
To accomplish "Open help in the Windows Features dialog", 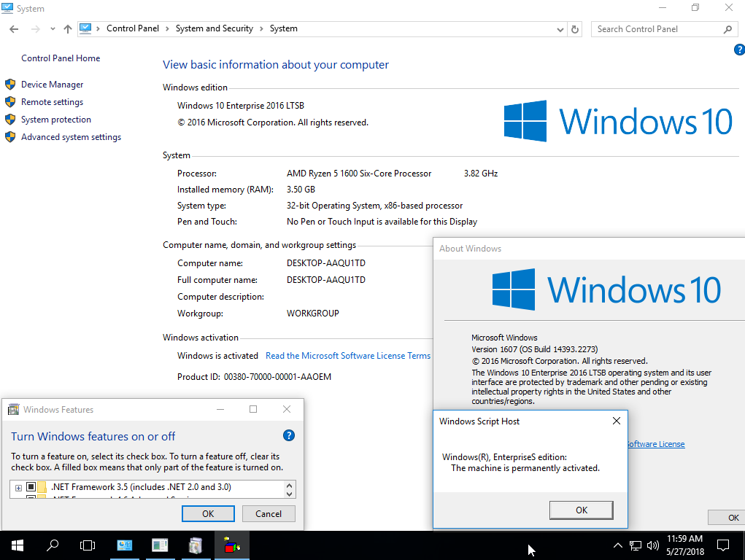I will pos(289,435).
